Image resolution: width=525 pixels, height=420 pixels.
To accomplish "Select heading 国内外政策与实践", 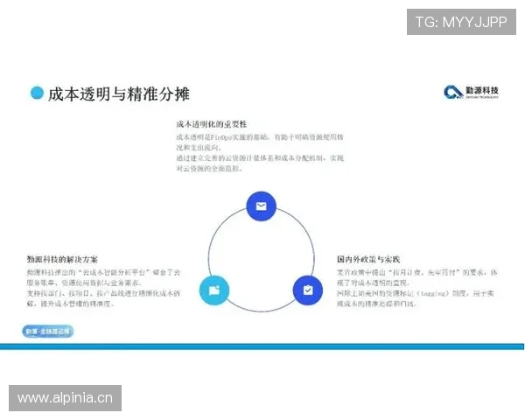I will point(368,259).
